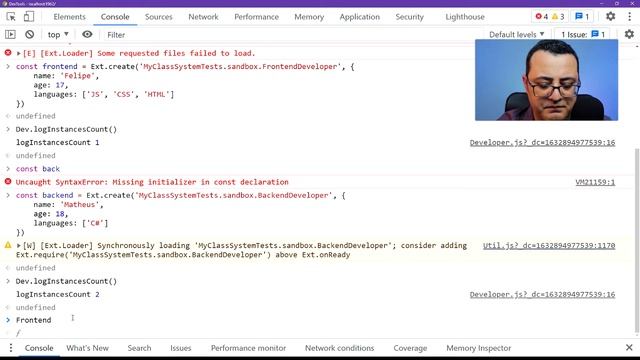Open the Performance monitor drawer tab

248,348
